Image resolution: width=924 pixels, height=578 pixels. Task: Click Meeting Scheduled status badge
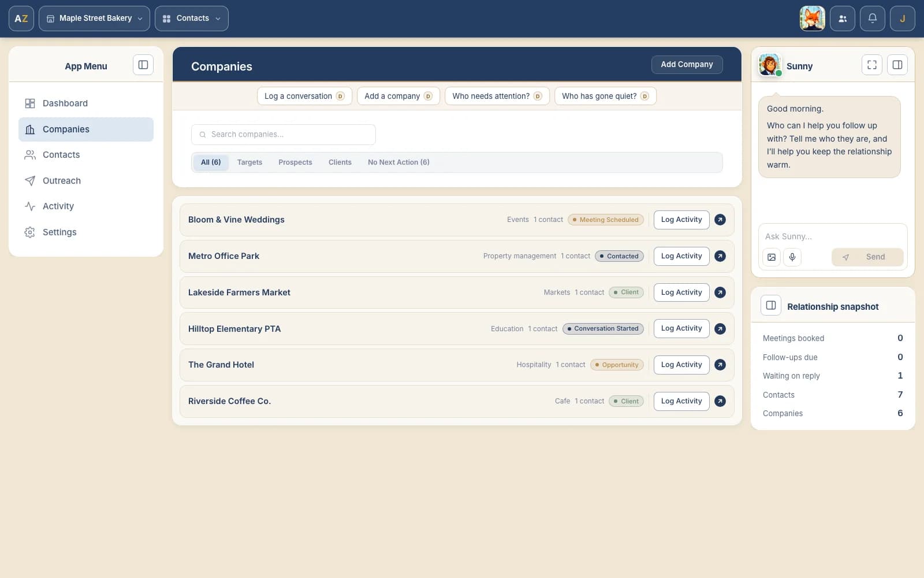[606, 220]
